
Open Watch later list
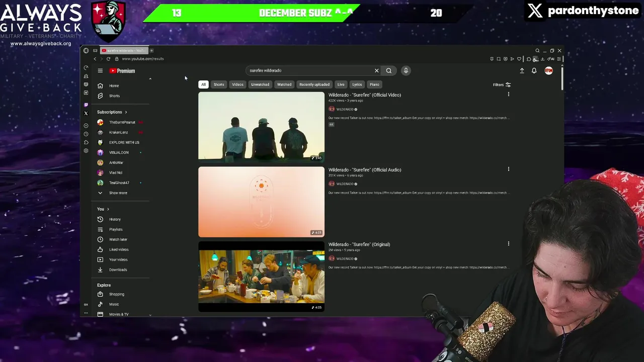click(x=118, y=239)
